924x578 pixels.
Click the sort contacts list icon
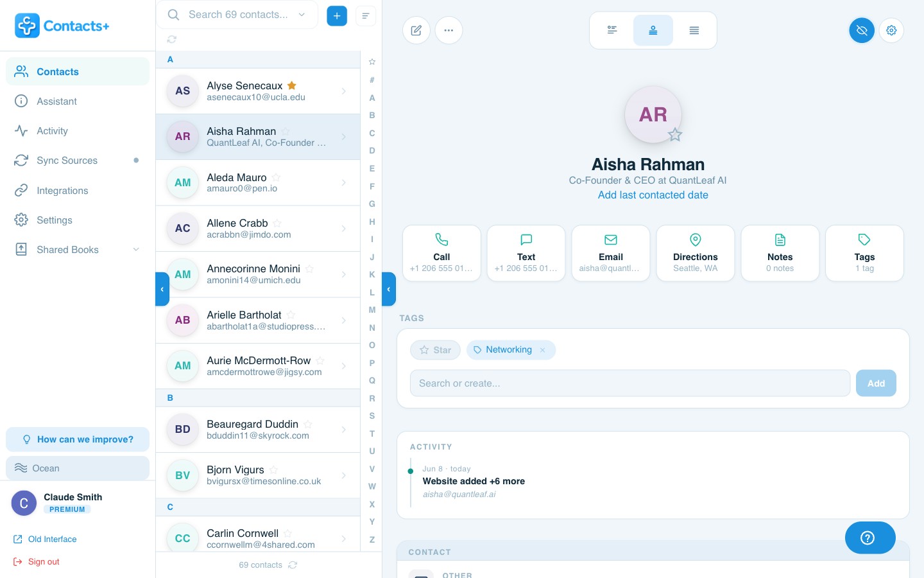(366, 15)
